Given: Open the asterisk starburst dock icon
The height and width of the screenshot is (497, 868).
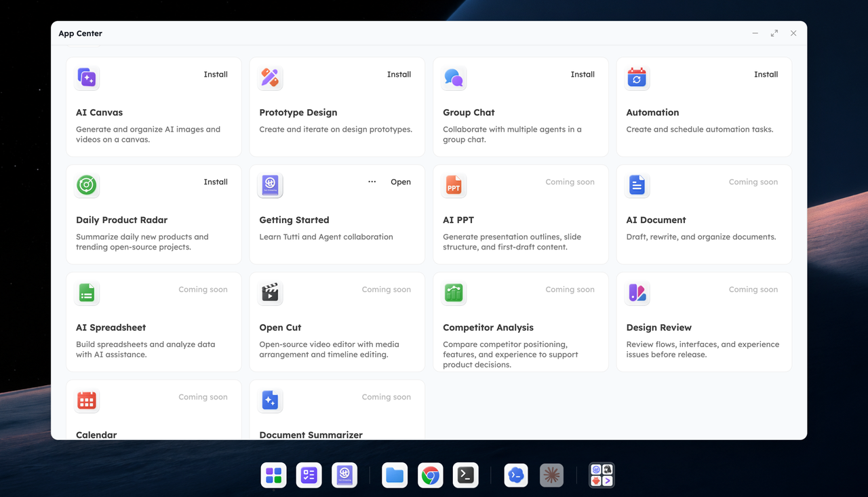Looking at the screenshot, I should tap(551, 475).
